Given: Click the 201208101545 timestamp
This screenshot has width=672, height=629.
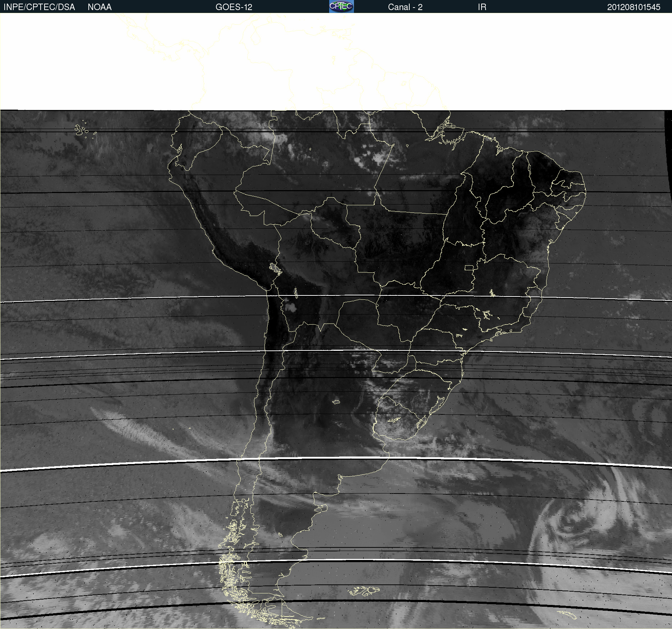Looking at the screenshot, I should coord(634,7).
